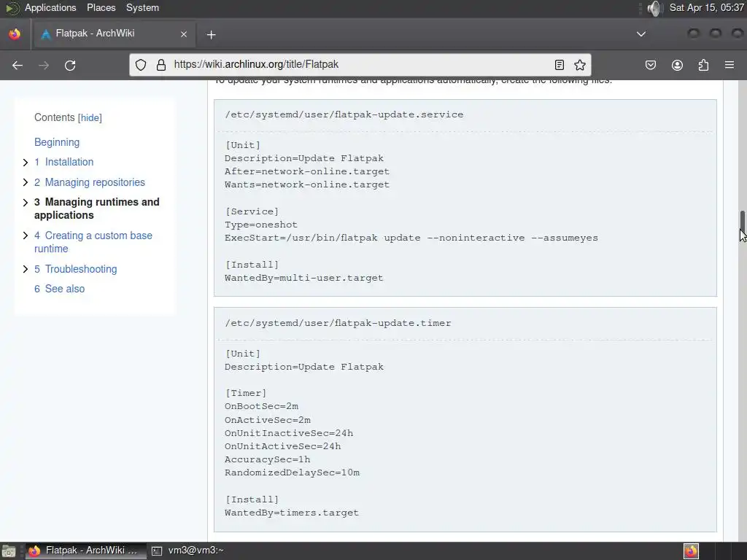The image size is (747, 560).
Task: Click the flatpak-update.timer file path header
Action: 338,323
